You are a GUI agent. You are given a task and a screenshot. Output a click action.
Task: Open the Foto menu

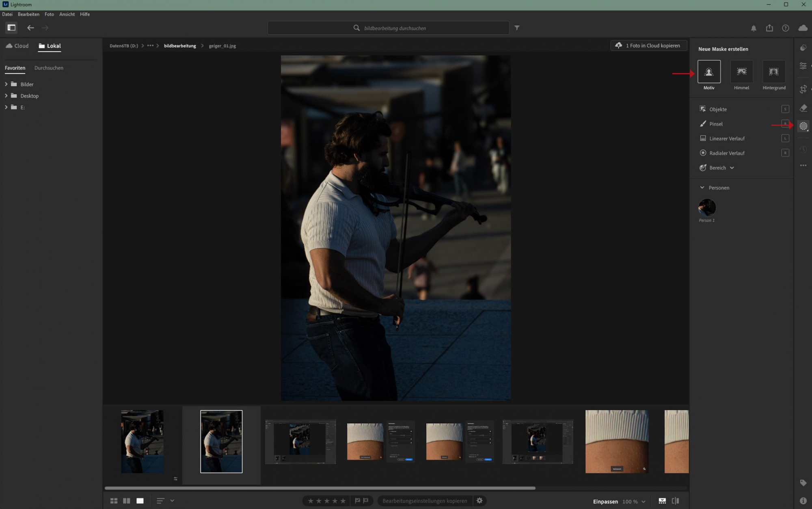pyautogui.click(x=49, y=14)
